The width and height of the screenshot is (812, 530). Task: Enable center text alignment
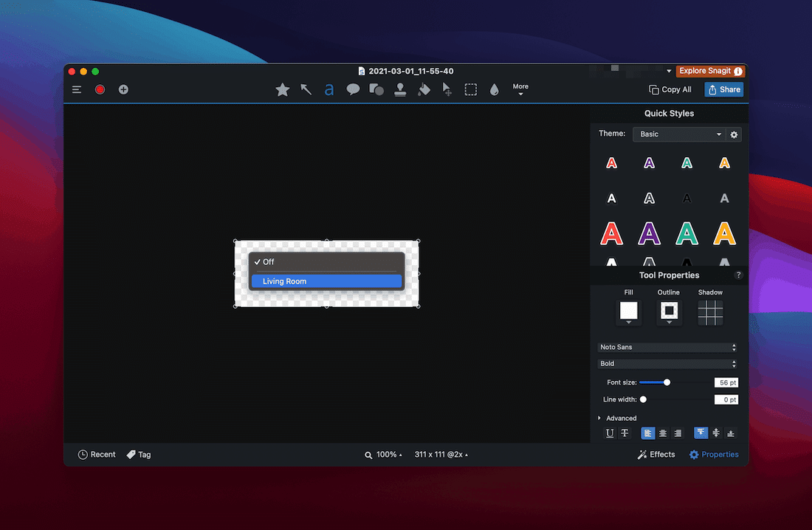[662, 433]
